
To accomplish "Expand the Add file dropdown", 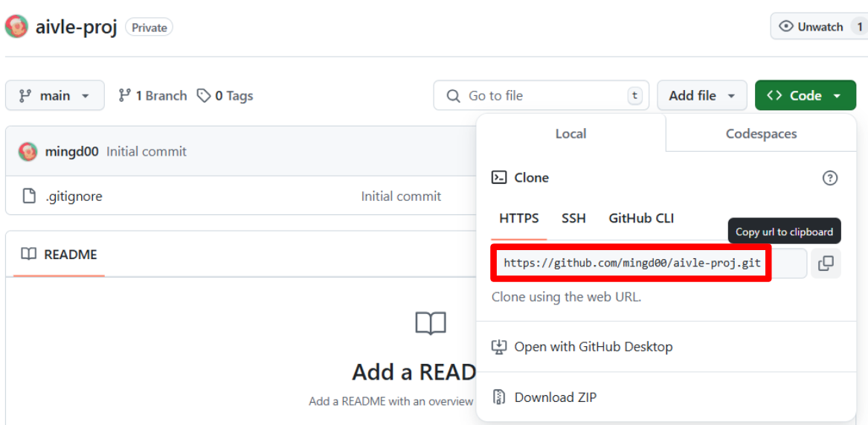I will (702, 95).
